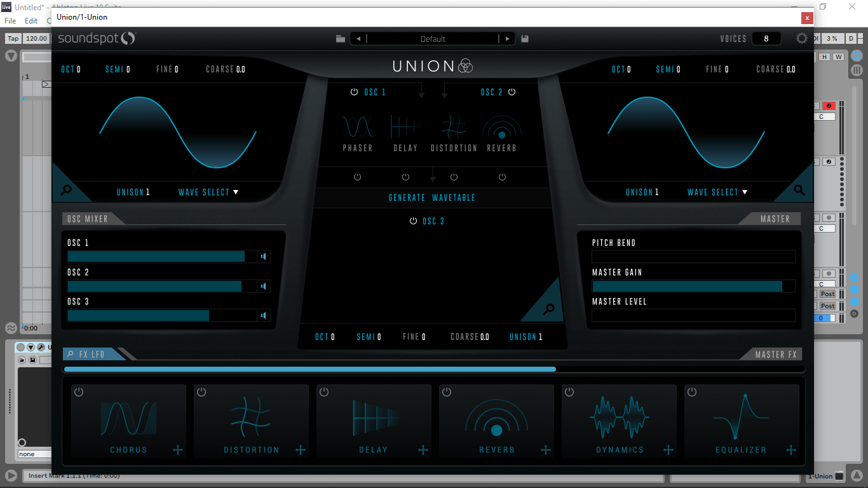Click Generate Wavetable button
868x488 pixels.
432,198
